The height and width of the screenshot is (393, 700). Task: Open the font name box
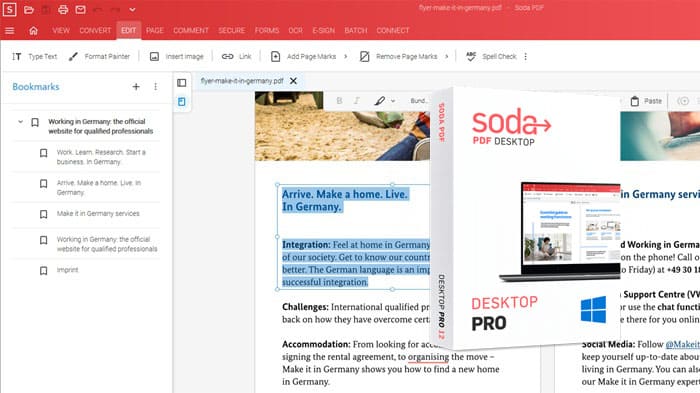[x=419, y=101]
